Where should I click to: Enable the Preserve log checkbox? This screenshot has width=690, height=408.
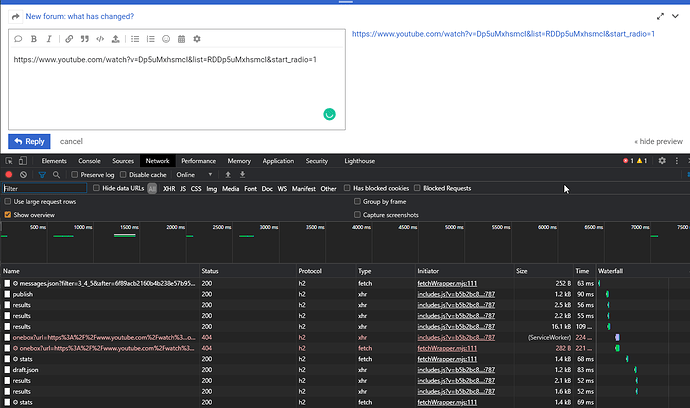[x=74, y=175]
